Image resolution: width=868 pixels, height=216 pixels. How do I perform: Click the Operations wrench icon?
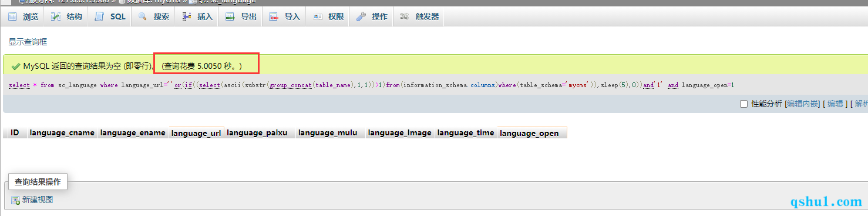tap(361, 16)
